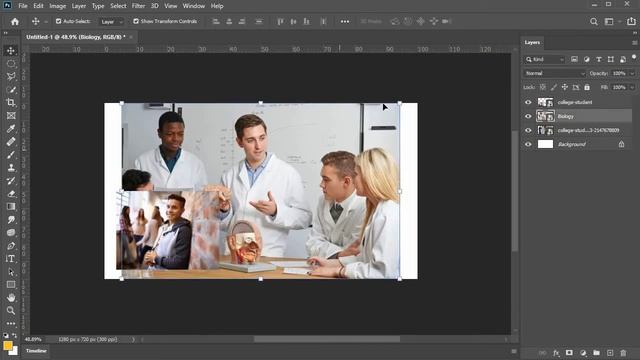Screen dimensions: 640x360
Task: Click the horizontal canvas scrollbar
Action: [327, 339]
